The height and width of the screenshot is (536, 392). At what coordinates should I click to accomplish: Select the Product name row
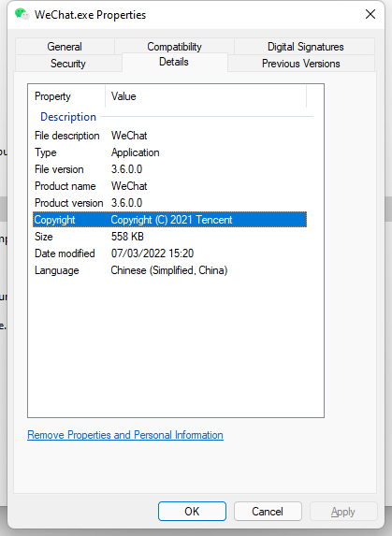(170, 186)
